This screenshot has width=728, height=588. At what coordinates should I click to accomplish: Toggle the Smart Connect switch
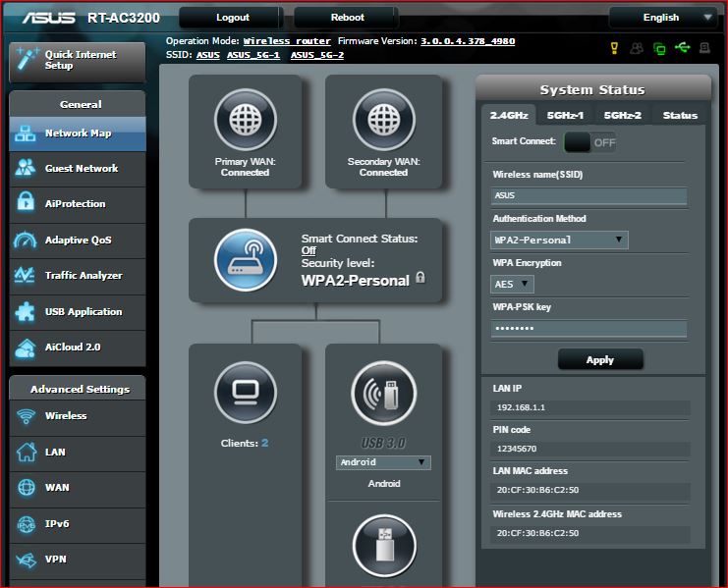pos(590,142)
